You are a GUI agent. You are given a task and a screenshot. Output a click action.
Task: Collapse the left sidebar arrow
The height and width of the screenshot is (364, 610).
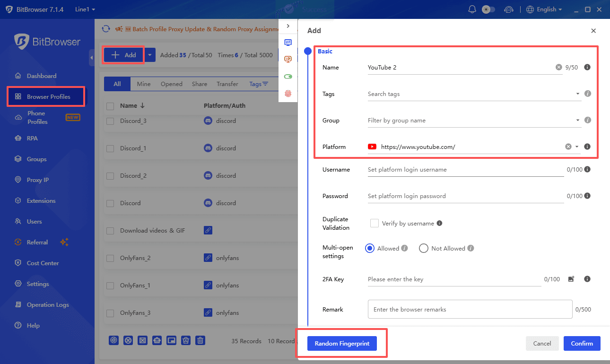pyautogui.click(x=91, y=57)
